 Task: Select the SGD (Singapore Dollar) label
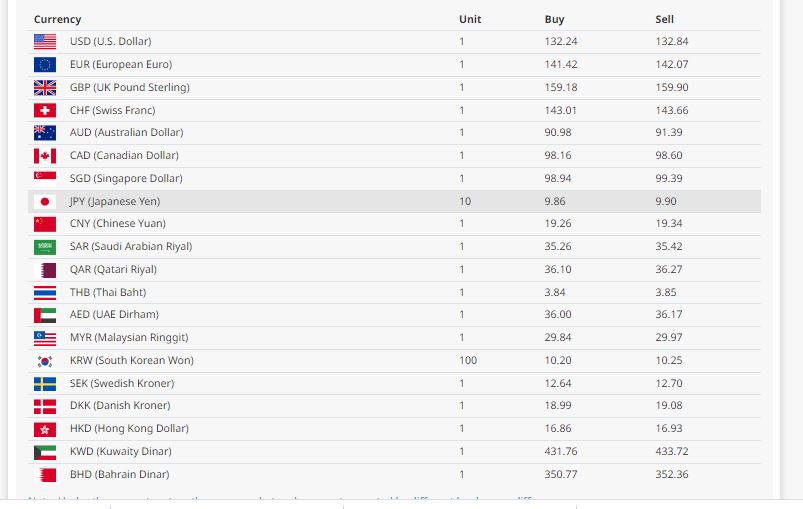coord(126,178)
